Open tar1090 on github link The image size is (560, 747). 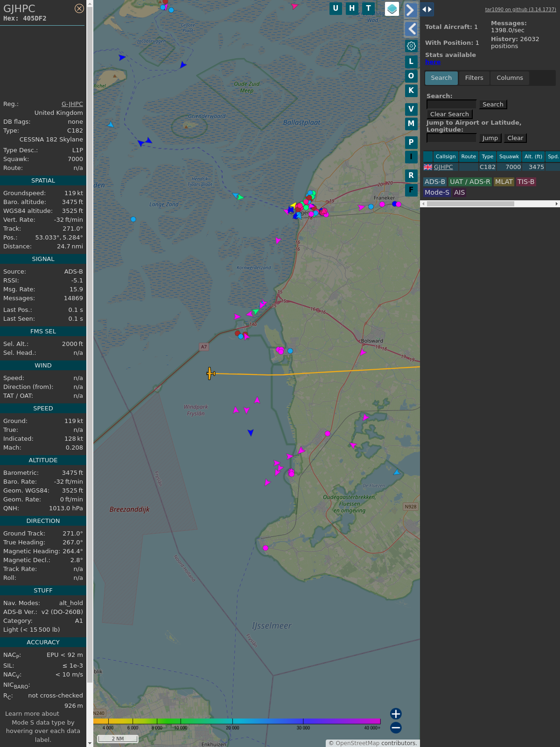point(520,9)
